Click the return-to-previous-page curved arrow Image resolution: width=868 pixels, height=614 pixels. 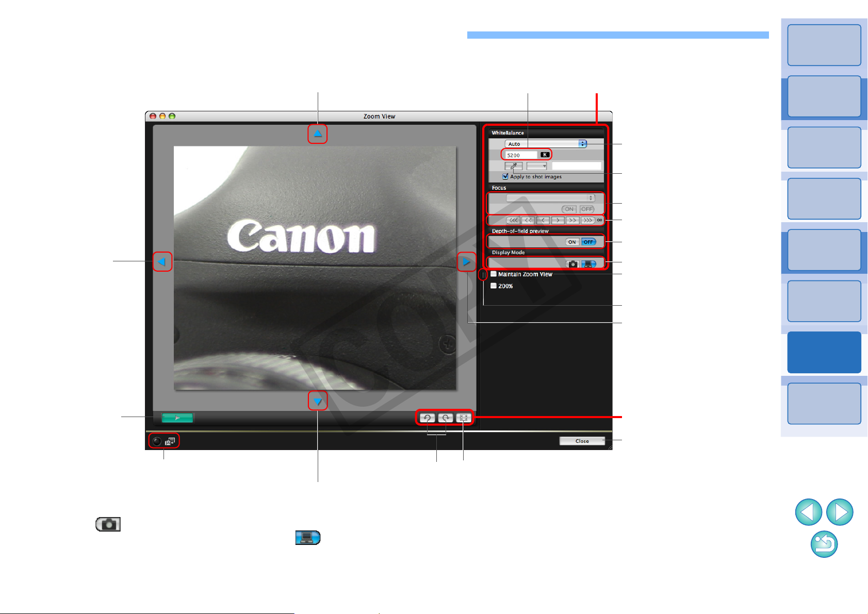pyautogui.click(x=824, y=544)
